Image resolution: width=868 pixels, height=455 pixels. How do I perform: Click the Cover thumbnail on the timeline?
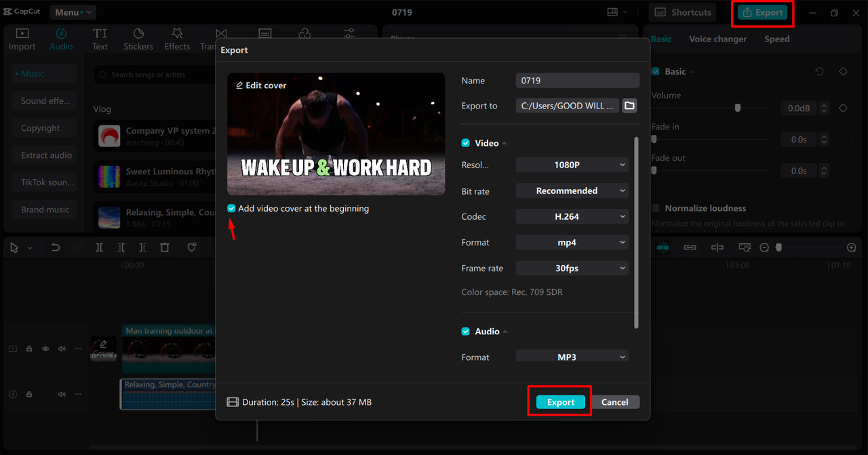point(104,349)
